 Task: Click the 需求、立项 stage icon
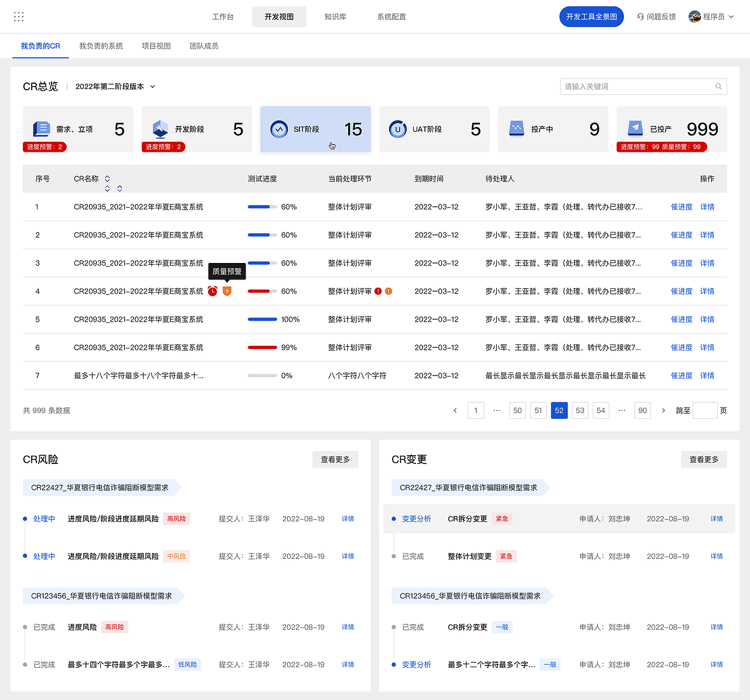pyautogui.click(x=42, y=129)
